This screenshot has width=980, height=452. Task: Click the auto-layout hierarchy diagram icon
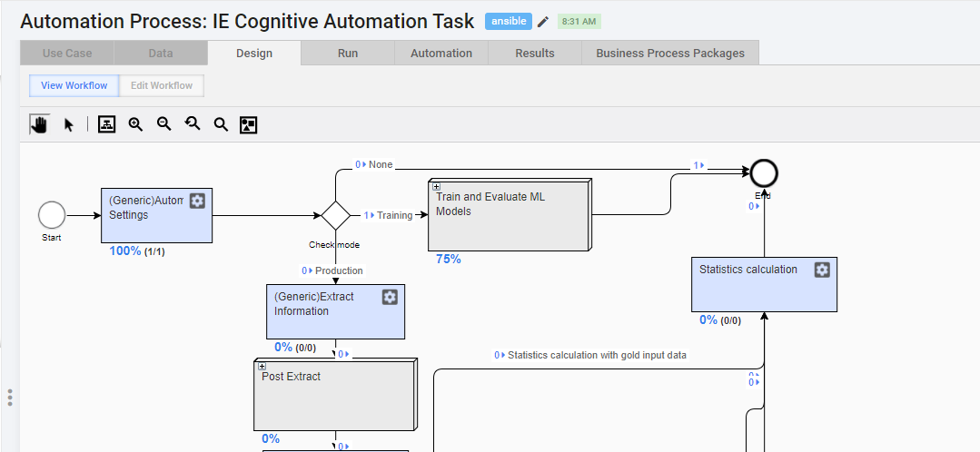click(107, 125)
